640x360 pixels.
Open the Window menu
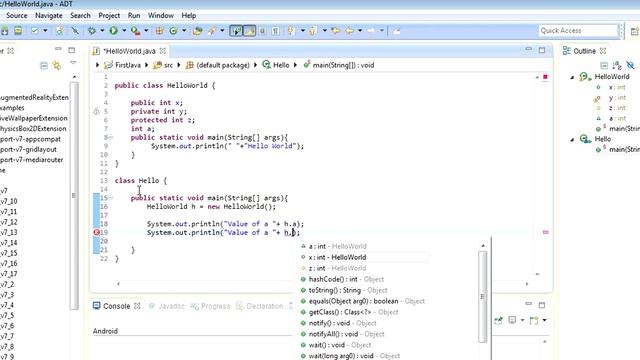pyautogui.click(x=161, y=16)
